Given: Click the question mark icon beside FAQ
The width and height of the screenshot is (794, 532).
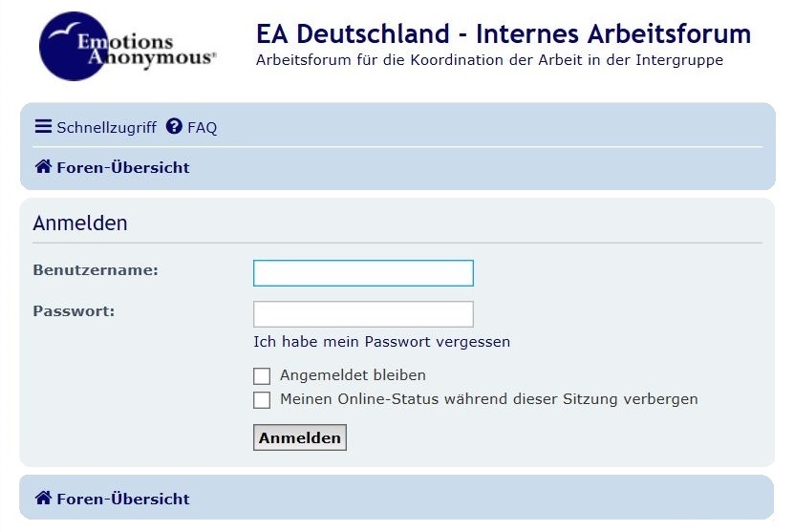Looking at the screenshot, I should (x=174, y=126).
